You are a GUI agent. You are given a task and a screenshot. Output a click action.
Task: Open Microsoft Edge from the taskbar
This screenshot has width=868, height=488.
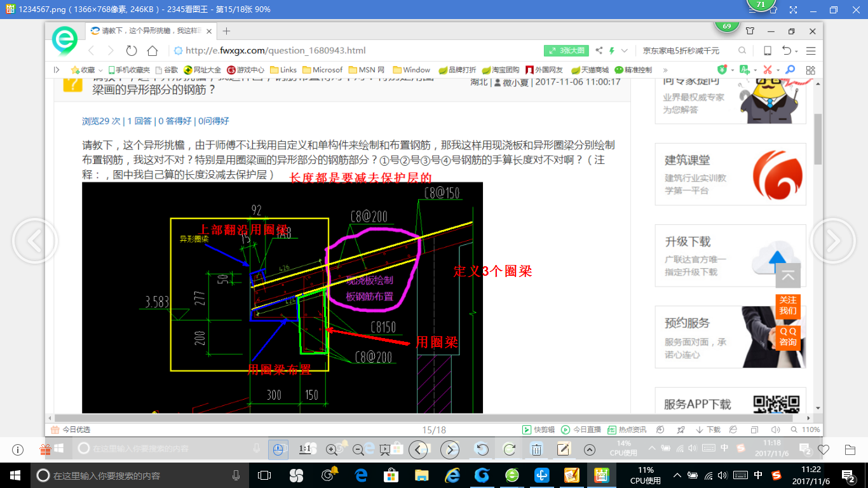point(361,475)
